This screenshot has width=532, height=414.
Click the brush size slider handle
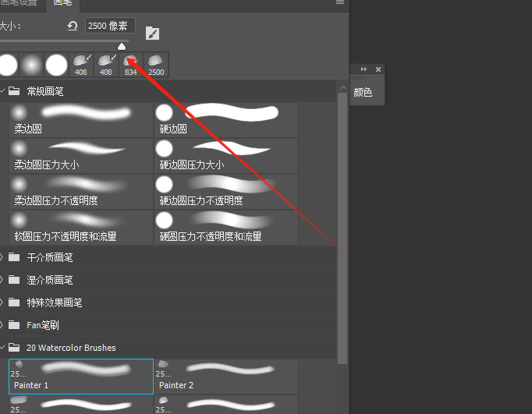122,47
